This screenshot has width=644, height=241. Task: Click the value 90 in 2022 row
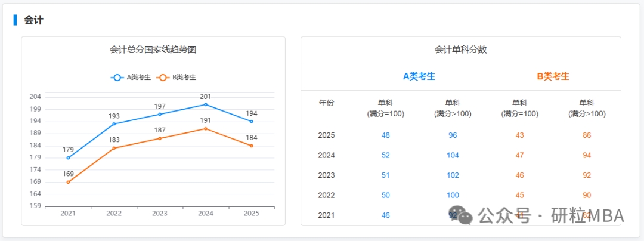[x=587, y=196]
